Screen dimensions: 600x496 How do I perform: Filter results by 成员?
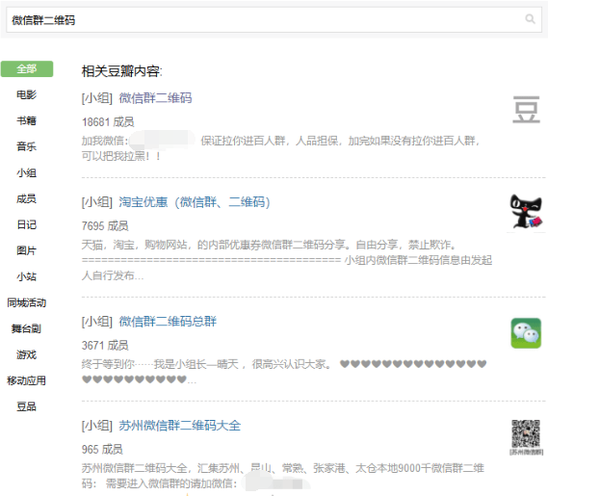[26, 199]
